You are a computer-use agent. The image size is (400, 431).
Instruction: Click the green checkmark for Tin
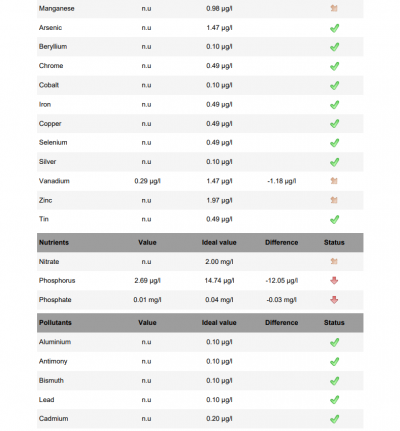coord(334,219)
